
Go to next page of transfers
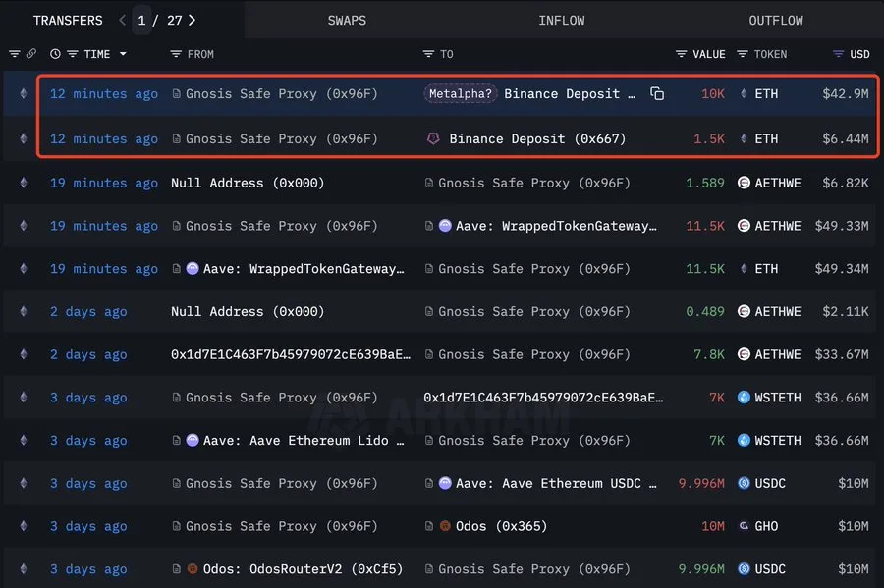pos(193,21)
